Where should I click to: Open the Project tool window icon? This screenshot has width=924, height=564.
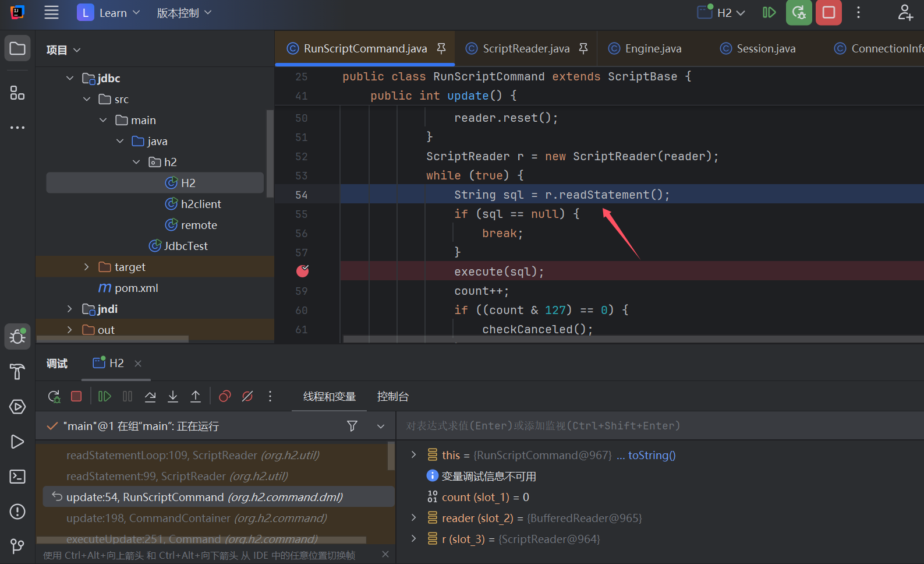pos(17,48)
